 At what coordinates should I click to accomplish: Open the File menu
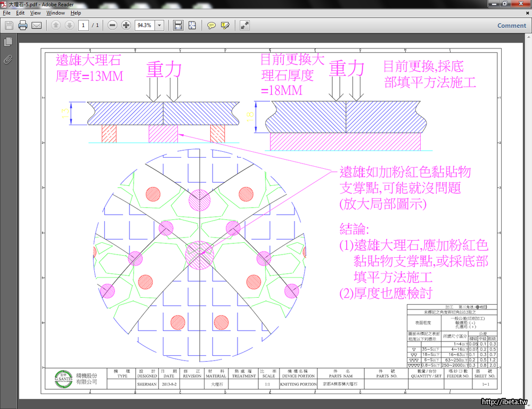click(6, 13)
